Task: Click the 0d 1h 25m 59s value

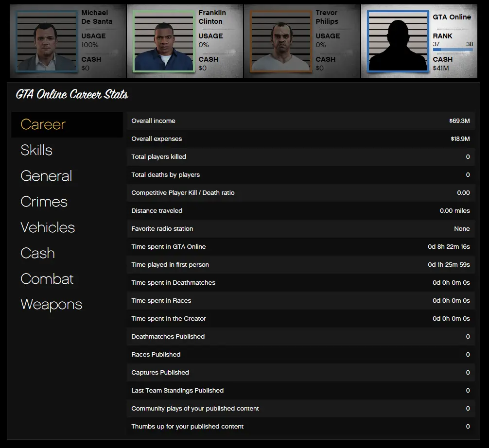Action: coord(449,265)
